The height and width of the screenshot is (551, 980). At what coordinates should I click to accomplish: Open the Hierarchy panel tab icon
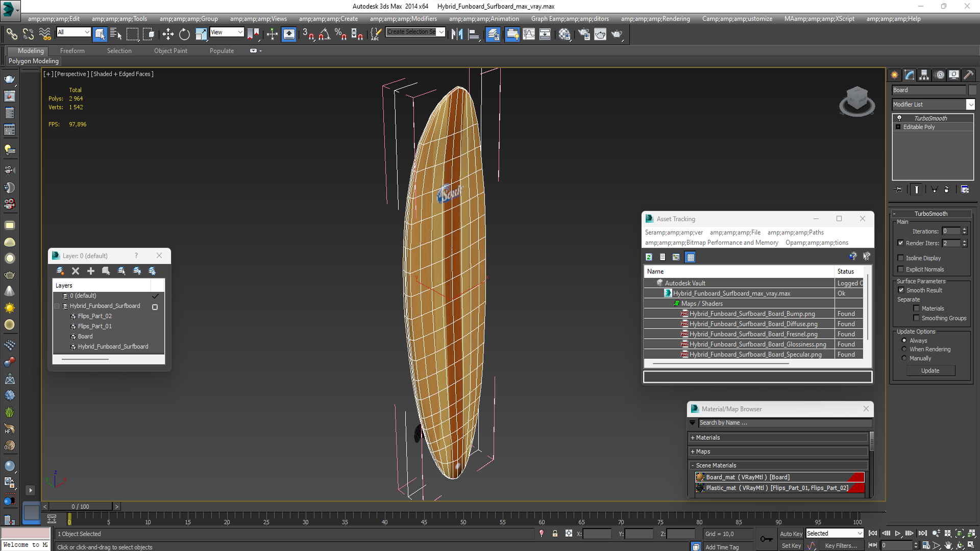pyautogui.click(x=924, y=75)
